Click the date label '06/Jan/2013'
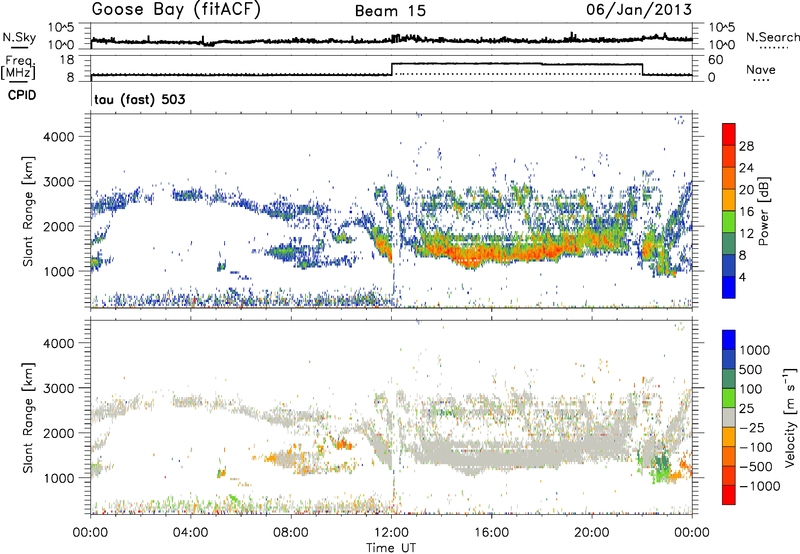 coord(639,9)
